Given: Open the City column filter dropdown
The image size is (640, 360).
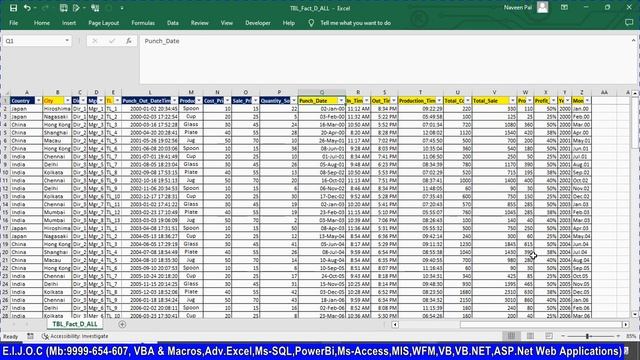Looking at the screenshot, I should point(68,100).
